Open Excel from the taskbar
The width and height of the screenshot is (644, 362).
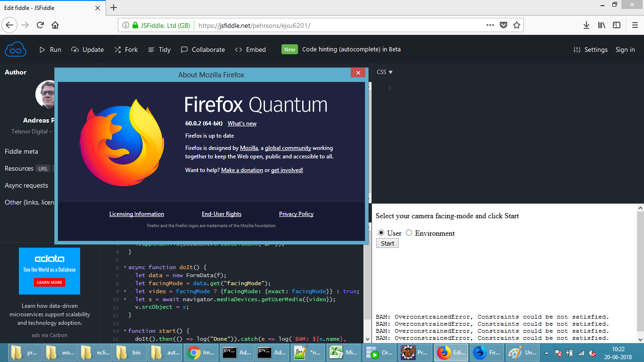(x=343, y=353)
